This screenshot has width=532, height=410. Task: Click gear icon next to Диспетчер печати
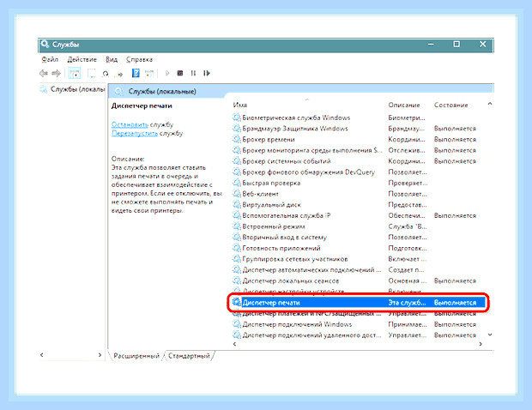(237, 302)
